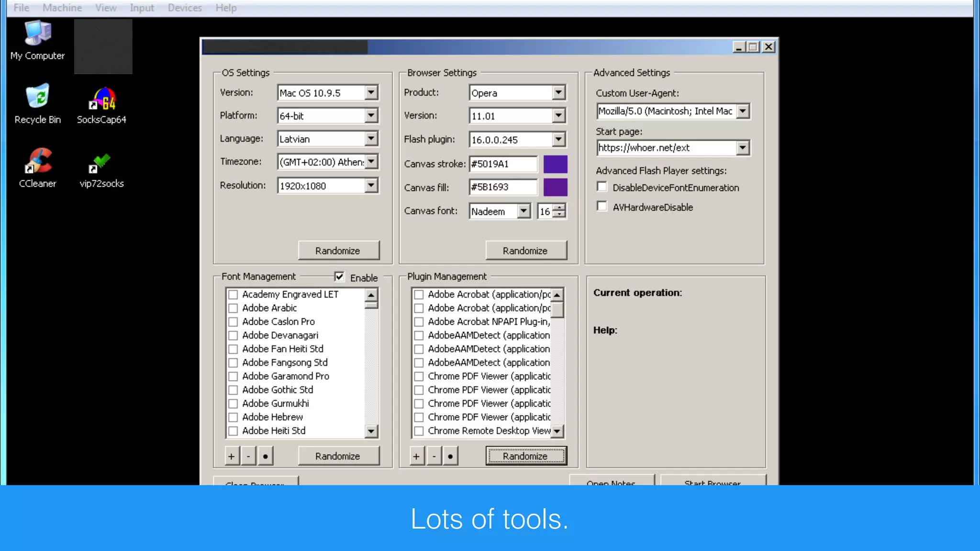Check the Adobe Gurmukhi font
Viewport: 980px width, 551px height.
click(233, 404)
